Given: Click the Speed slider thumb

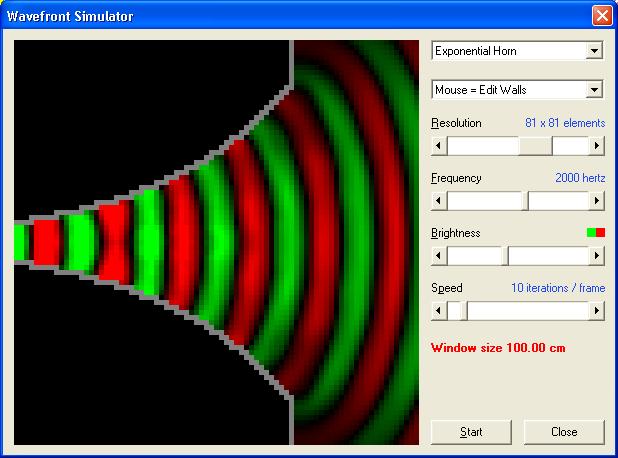Looking at the screenshot, I should click(464, 311).
